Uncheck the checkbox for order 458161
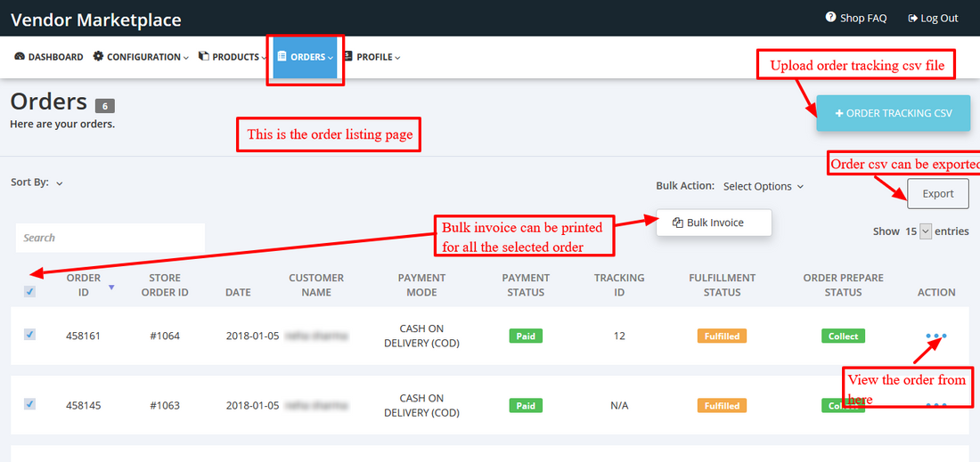Image resolution: width=980 pixels, height=462 pixels. (29, 335)
